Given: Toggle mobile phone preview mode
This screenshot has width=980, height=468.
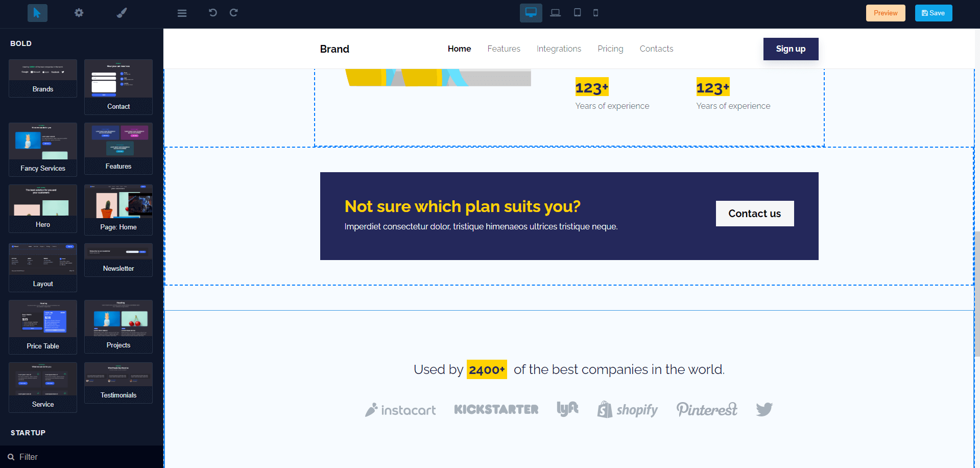Looking at the screenshot, I should (595, 13).
